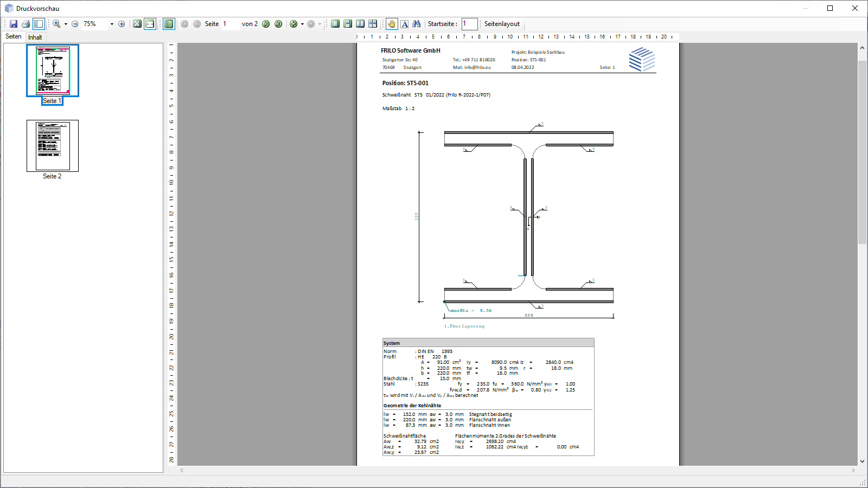Image resolution: width=868 pixels, height=488 pixels.
Task: Click the Startseite number input field
Action: coord(470,24)
